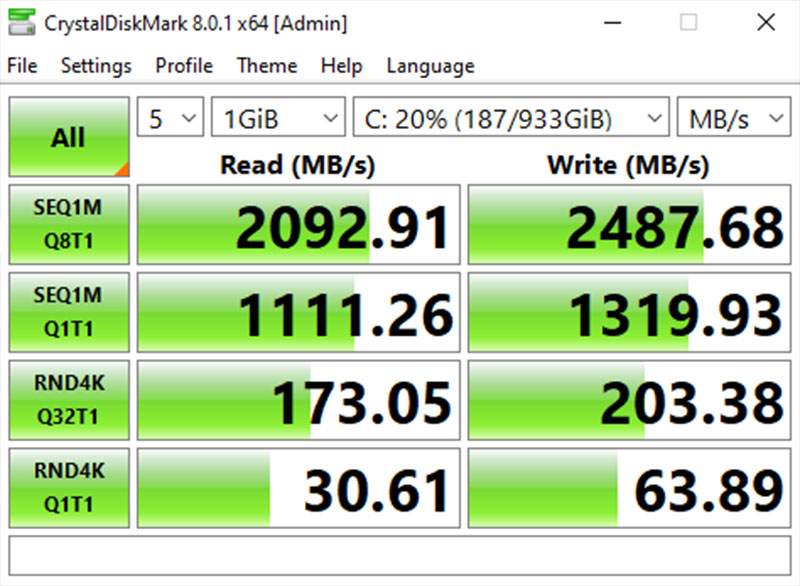This screenshot has width=800, height=586.
Task: Click the SEQ1M Q1T1 read value 1111.26
Action: tap(298, 312)
